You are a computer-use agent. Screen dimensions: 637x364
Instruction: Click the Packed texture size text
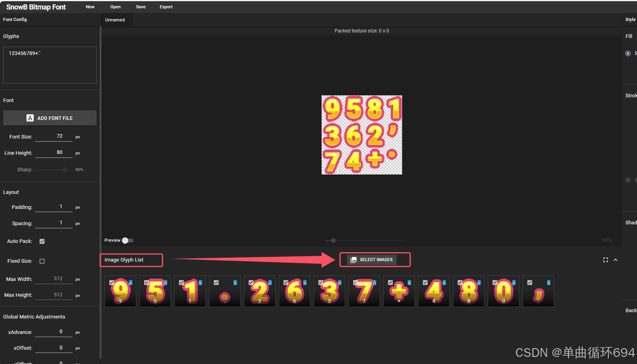click(362, 31)
